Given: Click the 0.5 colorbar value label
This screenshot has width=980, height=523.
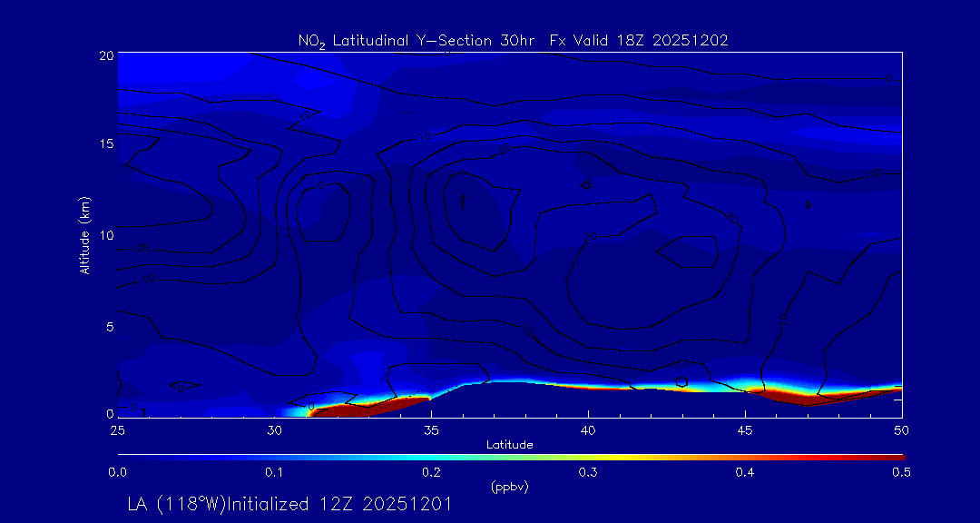Looking at the screenshot, I should coord(902,472).
